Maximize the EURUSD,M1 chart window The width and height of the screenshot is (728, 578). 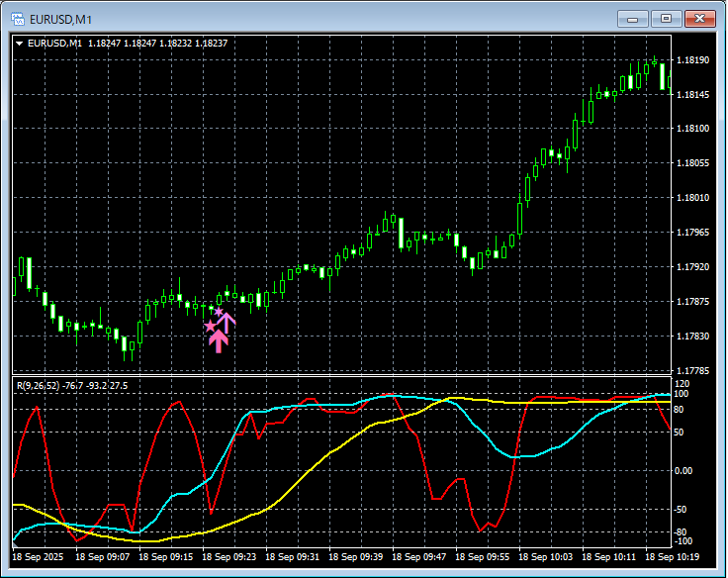(665, 18)
